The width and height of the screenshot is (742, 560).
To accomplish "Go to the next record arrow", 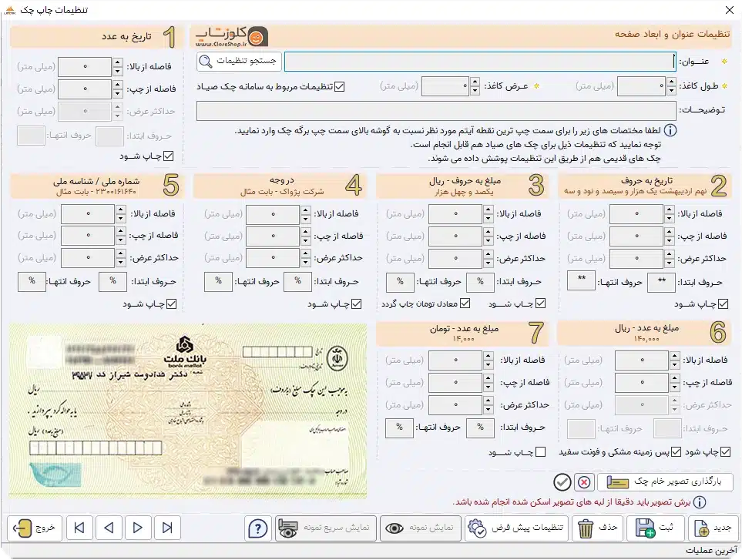I will (138, 528).
